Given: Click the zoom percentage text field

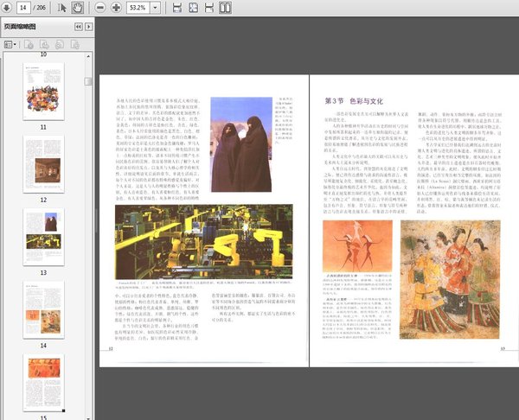Looking at the screenshot, I should 140,8.
